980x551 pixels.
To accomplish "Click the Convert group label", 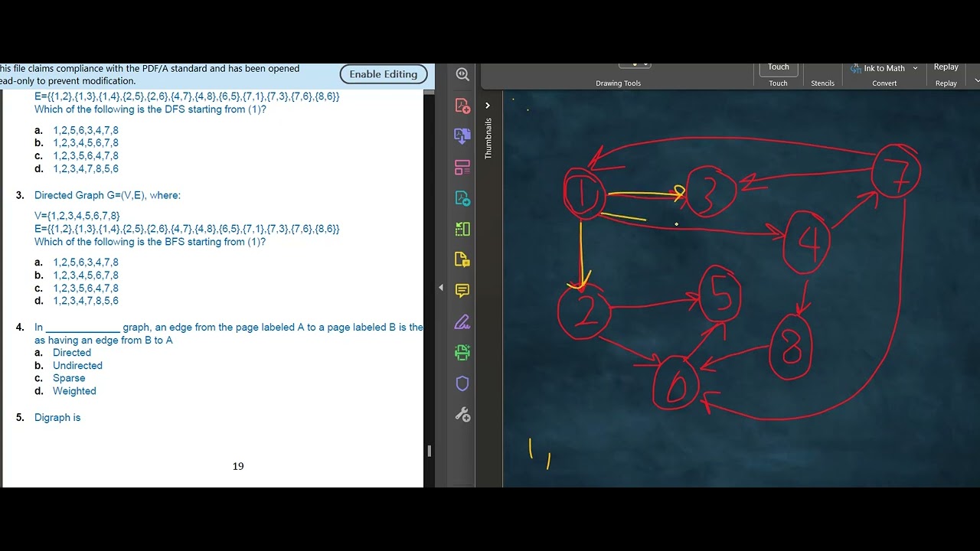I will click(x=884, y=83).
